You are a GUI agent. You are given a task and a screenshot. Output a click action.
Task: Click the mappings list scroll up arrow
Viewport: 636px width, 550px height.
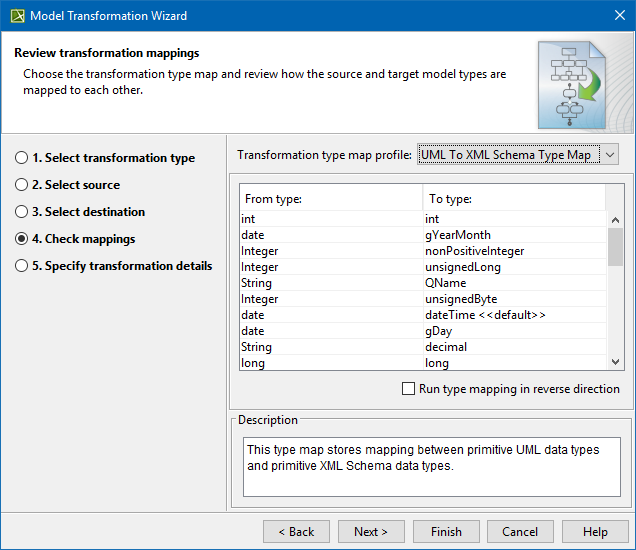coord(615,220)
